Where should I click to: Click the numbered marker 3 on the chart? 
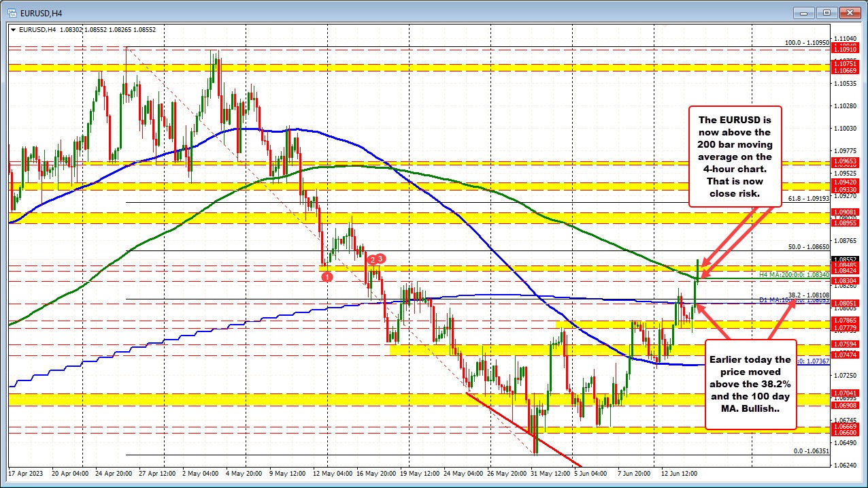tap(380, 259)
